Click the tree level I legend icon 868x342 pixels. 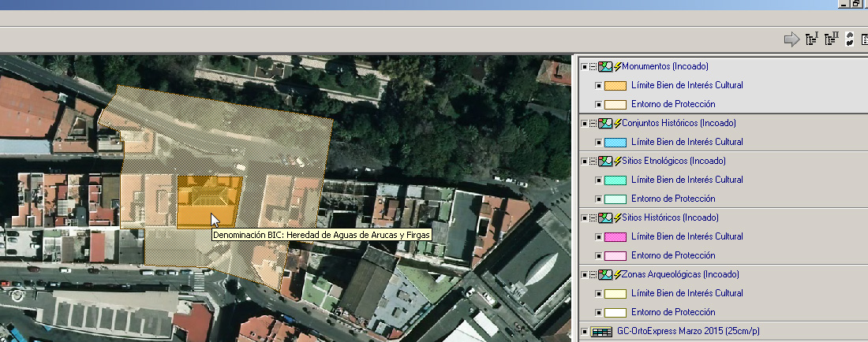[x=812, y=39]
